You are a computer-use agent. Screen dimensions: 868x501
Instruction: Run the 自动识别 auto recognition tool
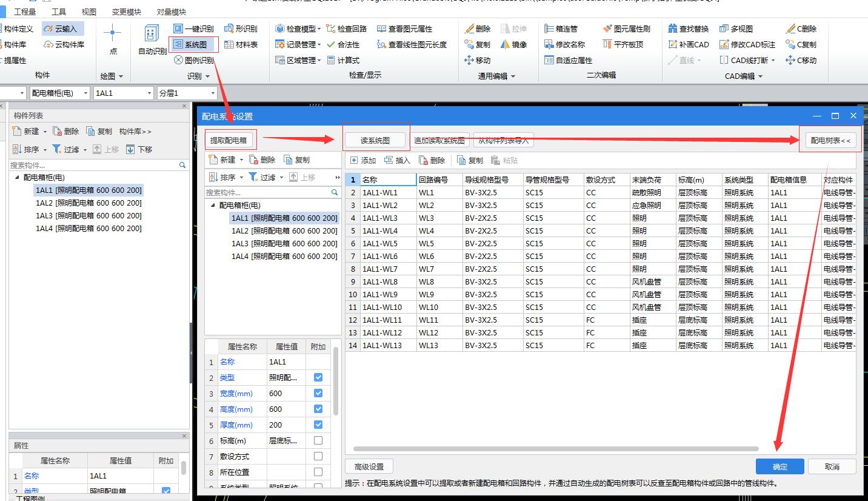tap(152, 40)
